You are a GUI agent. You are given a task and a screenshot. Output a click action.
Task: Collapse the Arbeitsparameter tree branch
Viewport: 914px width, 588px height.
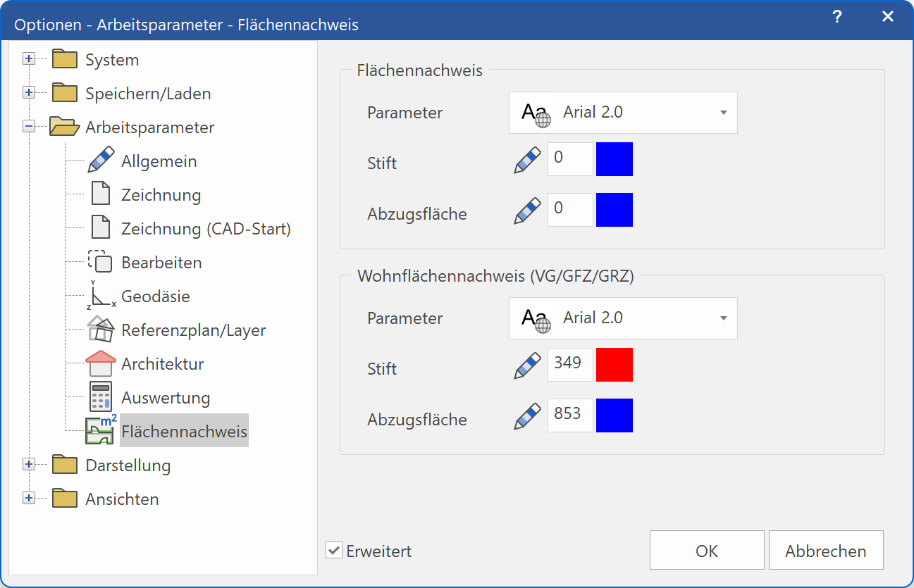pyautogui.click(x=28, y=127)
